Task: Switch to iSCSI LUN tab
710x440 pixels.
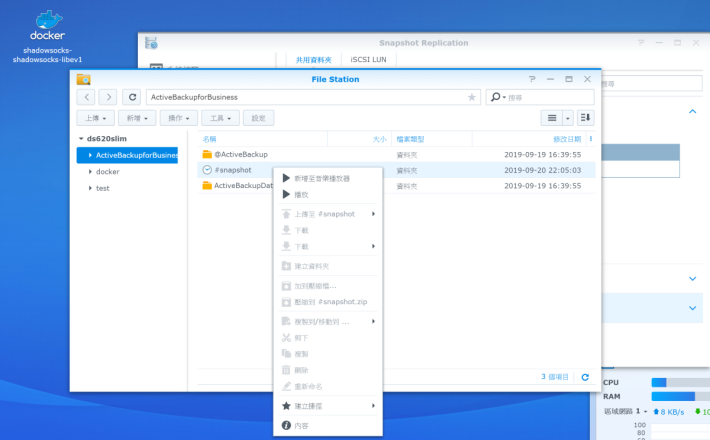Action: pos(368,60)
